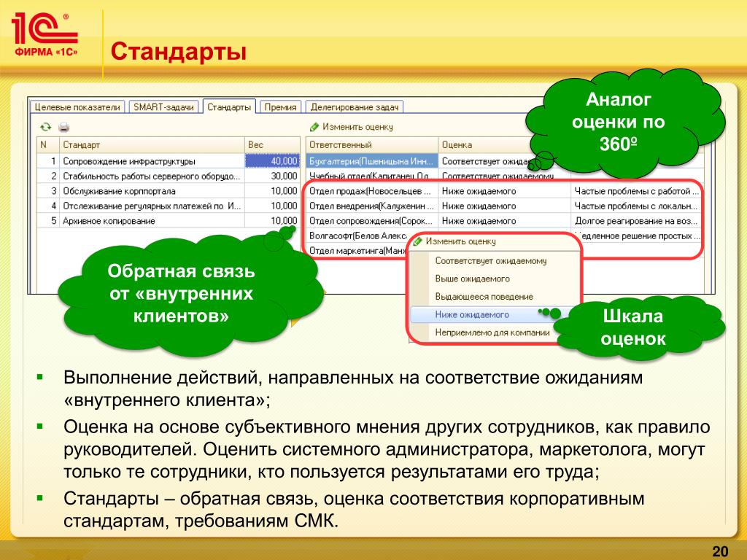Select row Архивное копирование

coord(169,220)
